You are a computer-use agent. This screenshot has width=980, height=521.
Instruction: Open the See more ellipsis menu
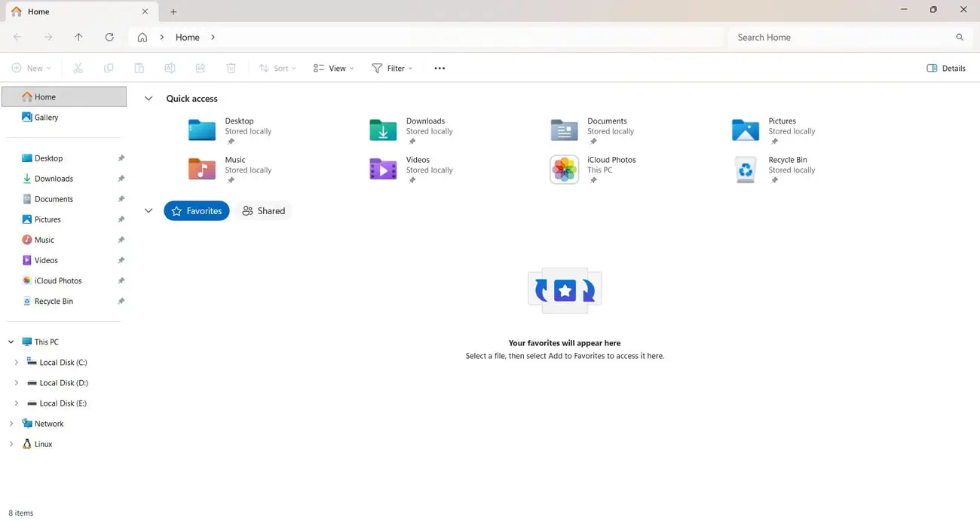tap(439, 68)
